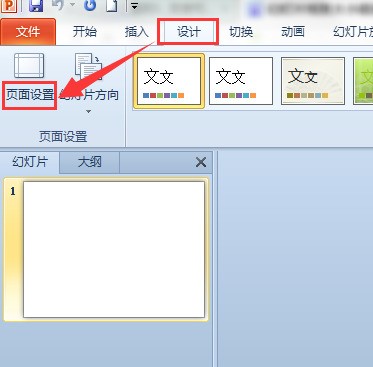373x367 pixels.
Task: Click the 页面设置 page setup icon
Action: (x=29, y=66)
